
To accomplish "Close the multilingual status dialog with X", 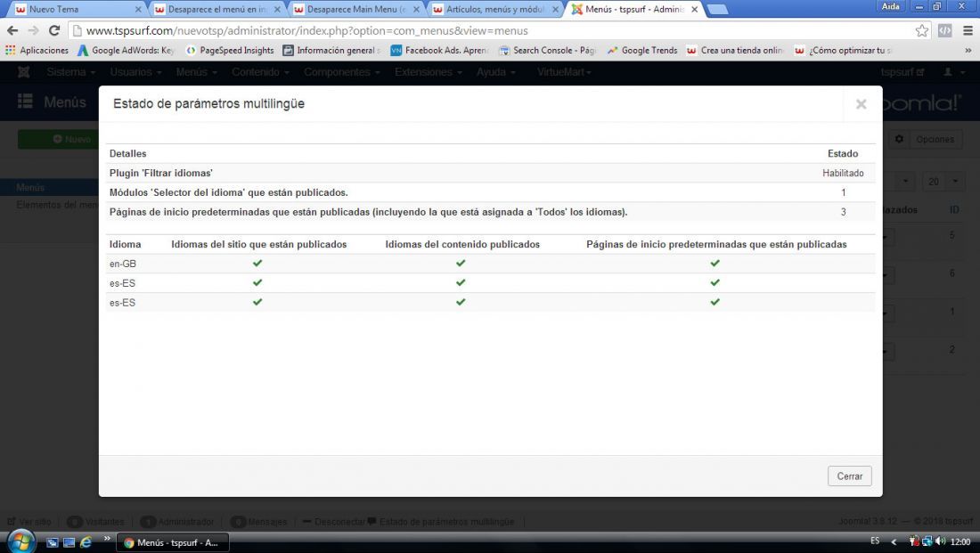I will click(x=861, y=104).
